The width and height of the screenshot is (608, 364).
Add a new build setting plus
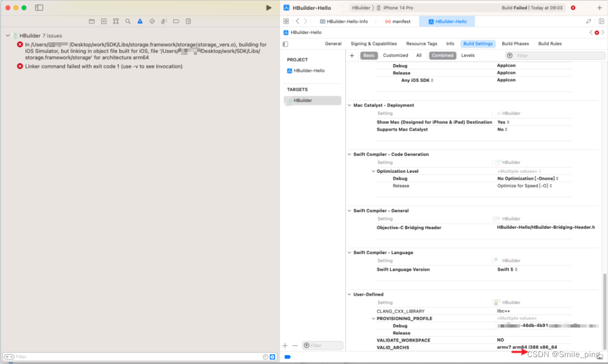352,55
